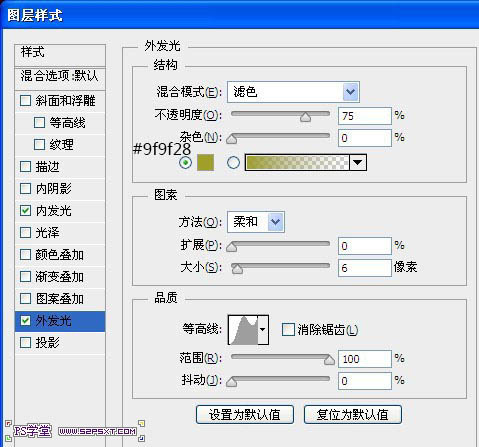Click the 大小 slider handle

point(237,269)
